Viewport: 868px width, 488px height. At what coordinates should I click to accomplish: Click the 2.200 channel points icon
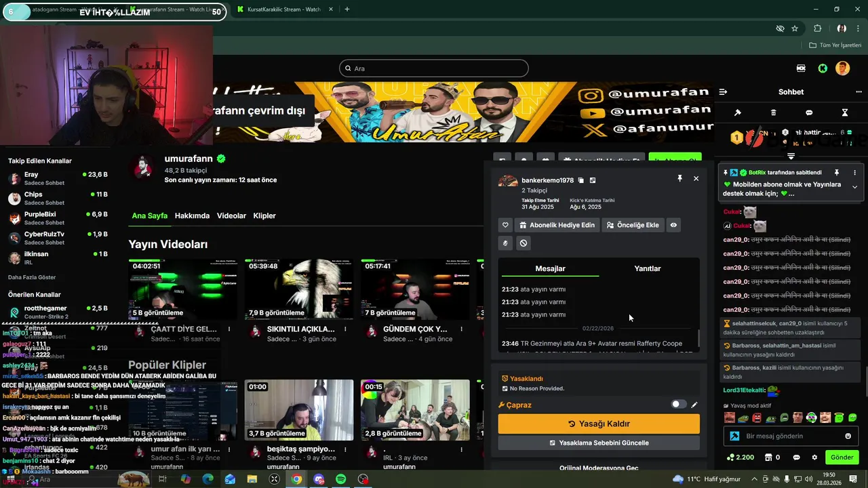point(740,457)
